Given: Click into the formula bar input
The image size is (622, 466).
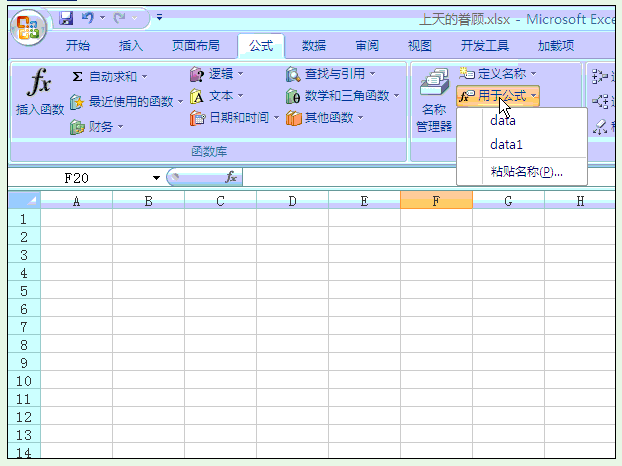Looking at the screenshot, I should pos(428,177).
